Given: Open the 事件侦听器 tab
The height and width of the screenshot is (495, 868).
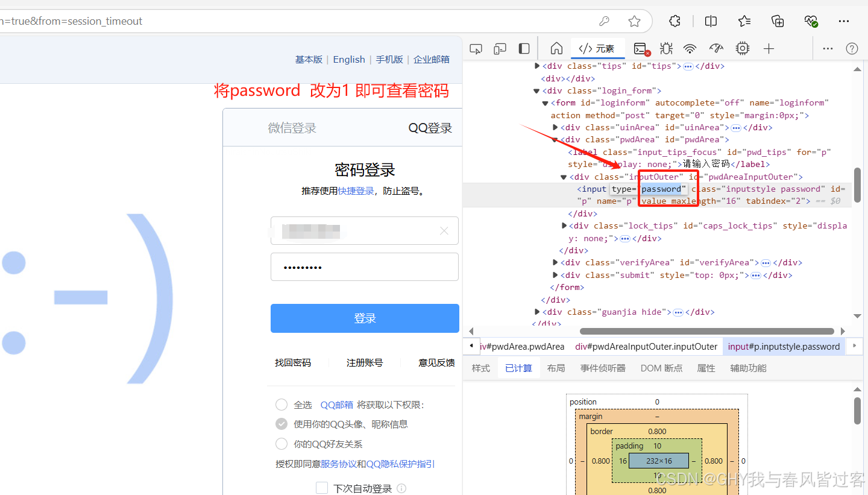Looking at the screenshot, I should [603, 368].
